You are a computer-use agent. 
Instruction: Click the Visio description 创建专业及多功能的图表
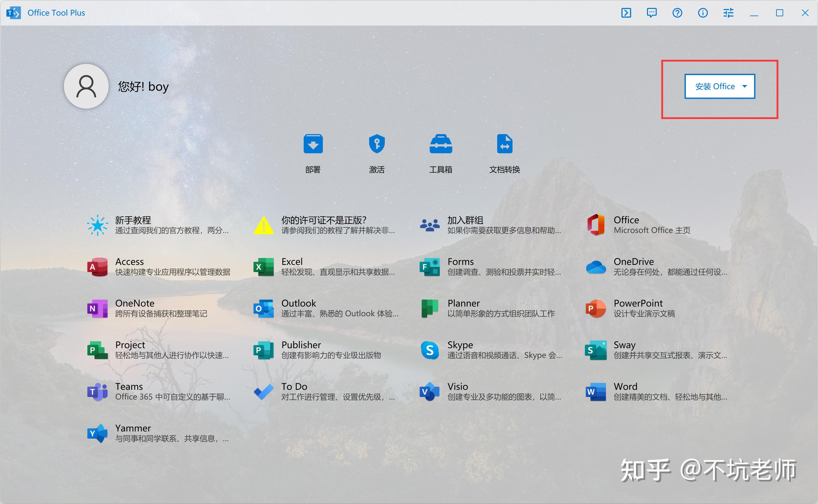504,397
